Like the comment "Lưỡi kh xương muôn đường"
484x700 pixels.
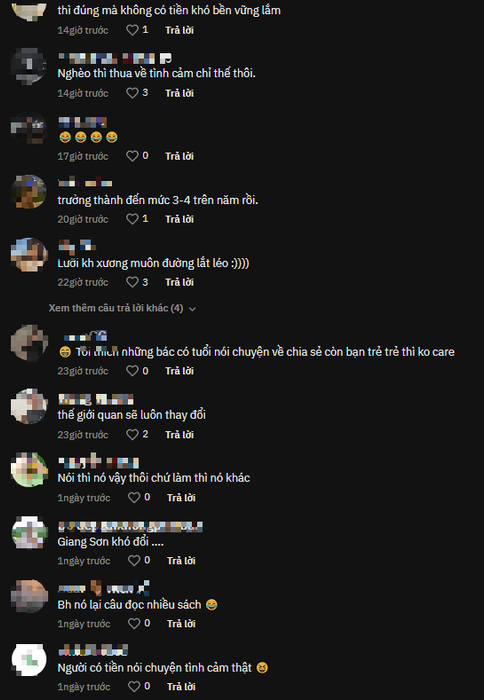click(132, 282)
